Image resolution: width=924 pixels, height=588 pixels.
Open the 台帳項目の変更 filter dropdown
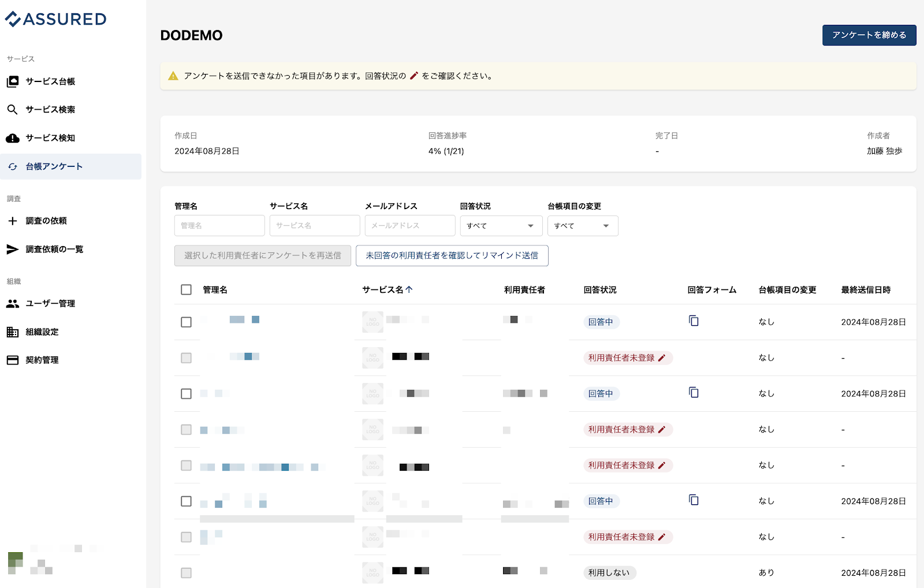point(583,226)
